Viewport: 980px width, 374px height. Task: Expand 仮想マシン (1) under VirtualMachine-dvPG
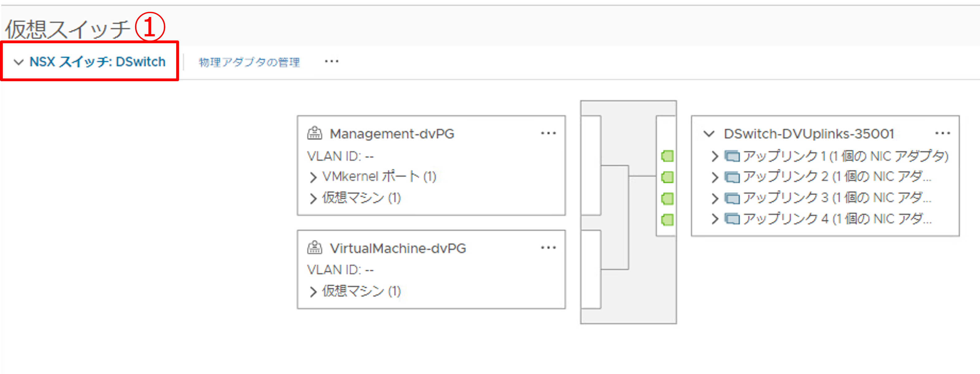point(313,292)
